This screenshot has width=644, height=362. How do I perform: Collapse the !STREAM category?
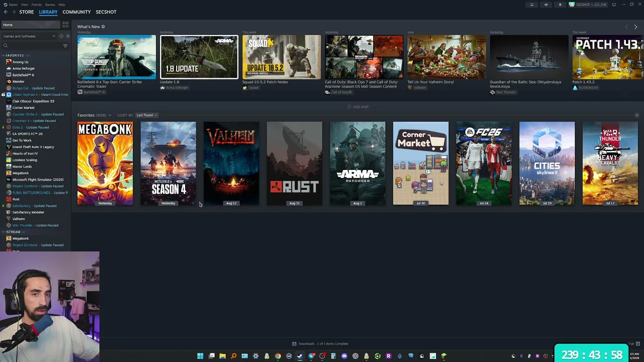(x=4, y=232)
